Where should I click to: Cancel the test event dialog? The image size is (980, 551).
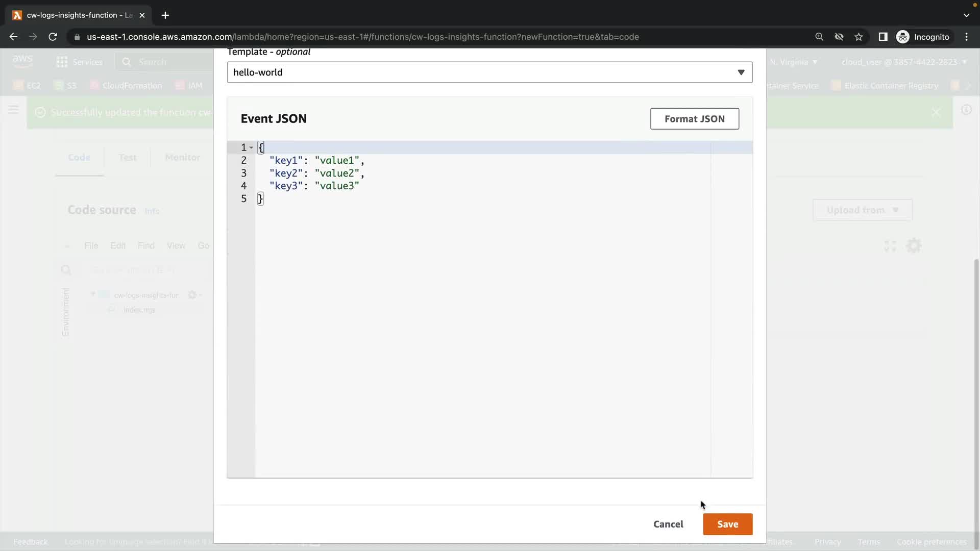pyautogui.click(x=668, y=524)
